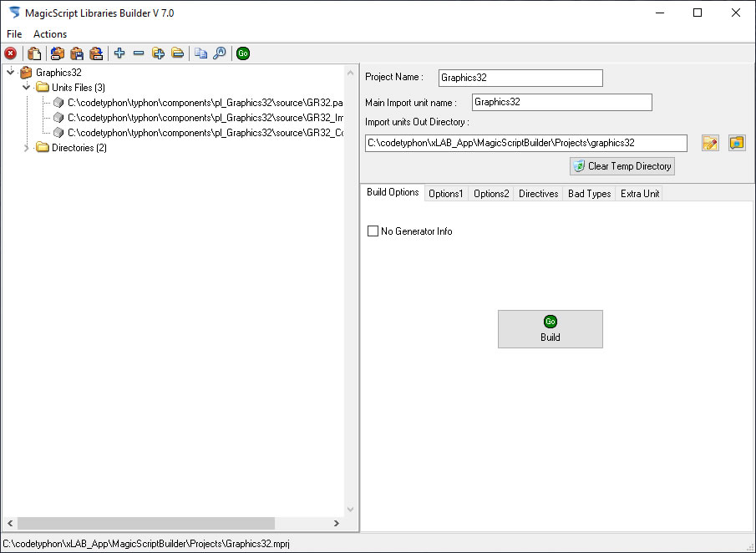
Task: Click the status bar Graphics32.mprj path
Action: pyautogui.click(x=146, y=544)
